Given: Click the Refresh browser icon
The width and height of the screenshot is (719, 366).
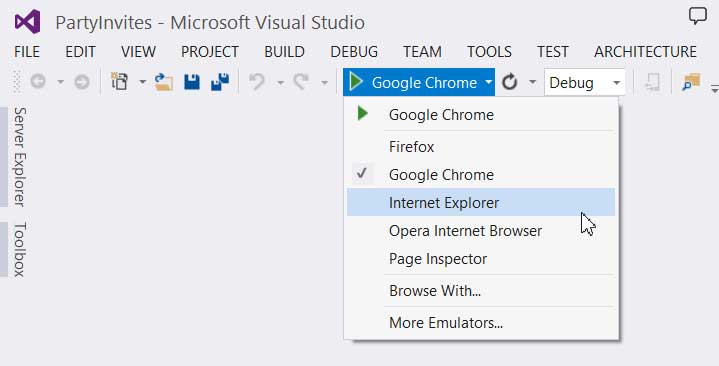Looking at the screenshot, I should tap(509, 82).
